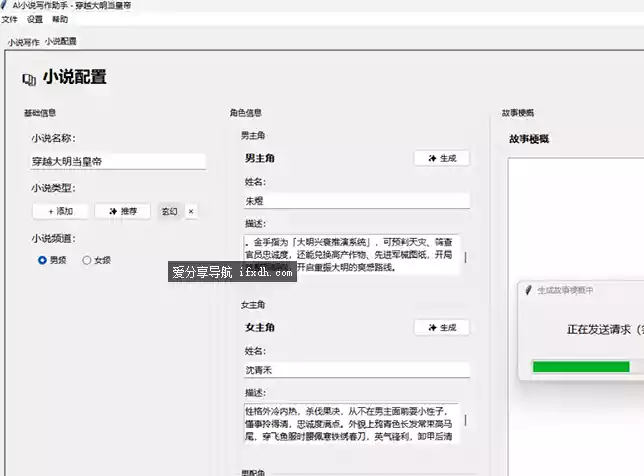Screen dimensions: 644x476
Task: Click the 男主角 description scrollbar
Action: [x=465, y=257]
